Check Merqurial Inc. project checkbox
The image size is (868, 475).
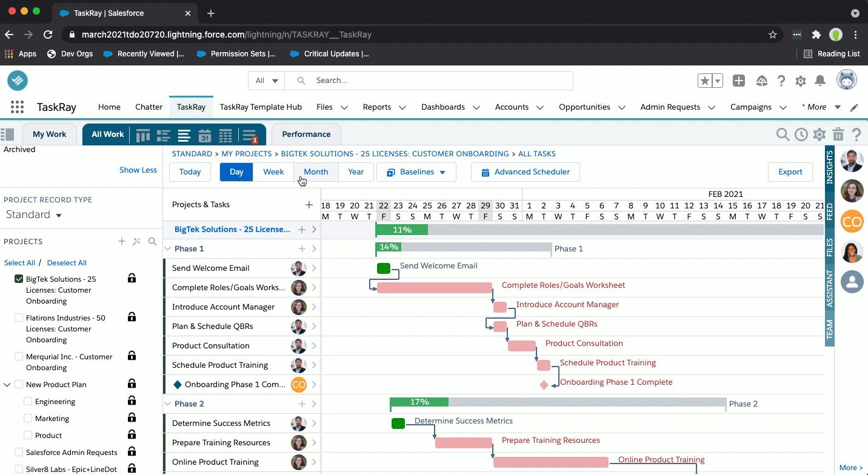click(19, 357)
